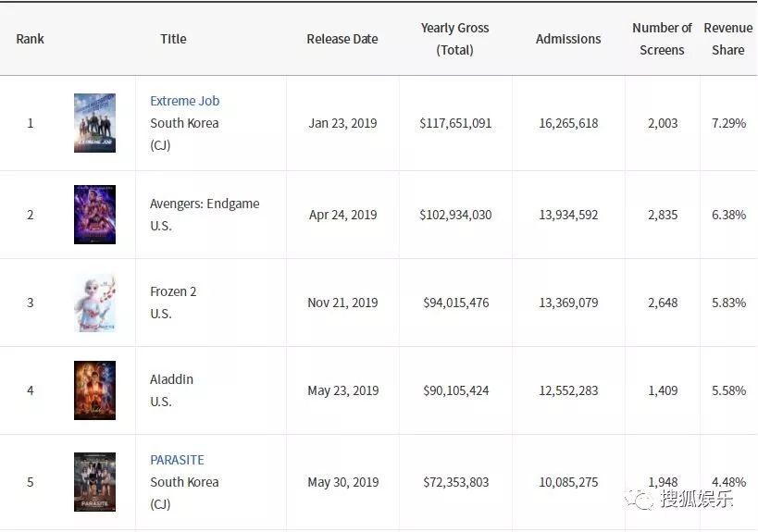Select the Avengers: Endgame title text
The width and height of the screenshot is (758, 532).
[205, 204]
